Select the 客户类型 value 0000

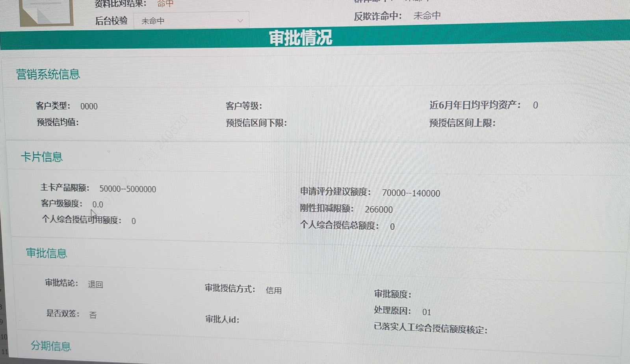click(89, 106)
